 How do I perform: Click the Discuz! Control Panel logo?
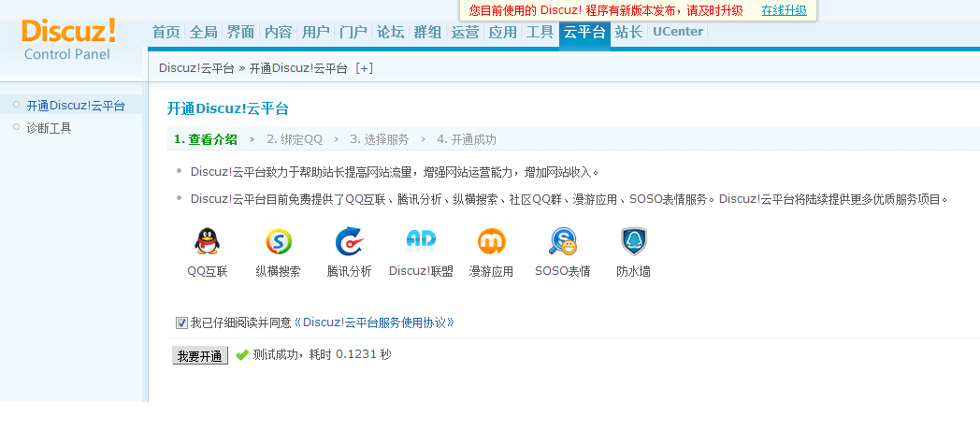(x=68, y=39)
